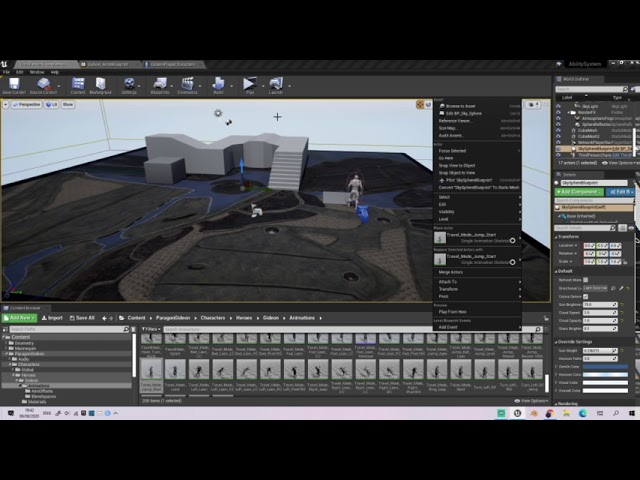Open the Window menu
The image size is (640, 480).
(37, 72)
